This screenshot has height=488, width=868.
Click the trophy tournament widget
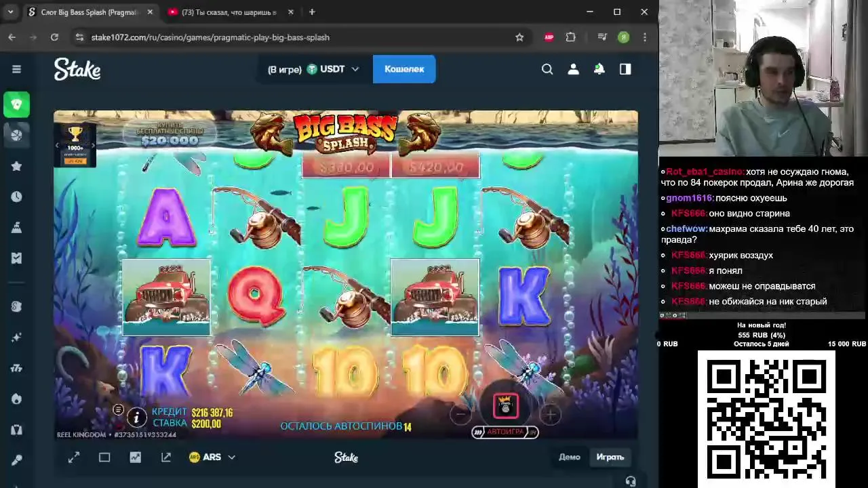75,145
